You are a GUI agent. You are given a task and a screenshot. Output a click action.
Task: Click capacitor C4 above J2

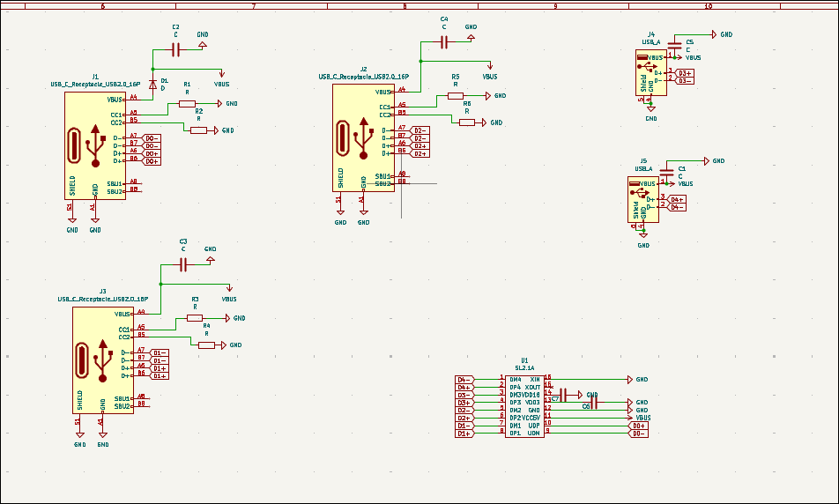(444, 41)
